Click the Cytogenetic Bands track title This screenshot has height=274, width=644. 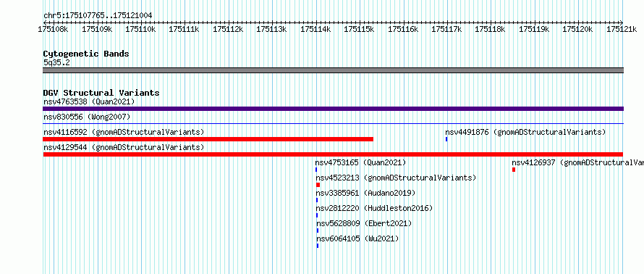pyautogui.click(x=86, y=54)
